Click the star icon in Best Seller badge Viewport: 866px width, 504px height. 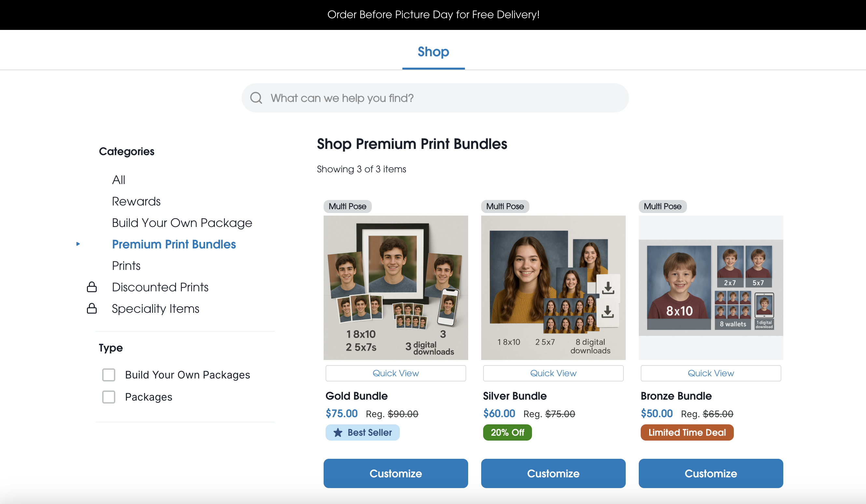[x=338, y=432]
